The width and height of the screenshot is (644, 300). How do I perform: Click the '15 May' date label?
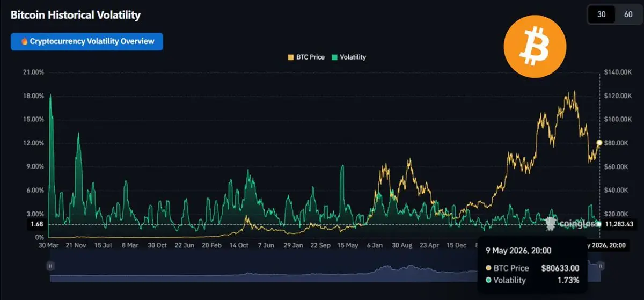coord(348,245)
